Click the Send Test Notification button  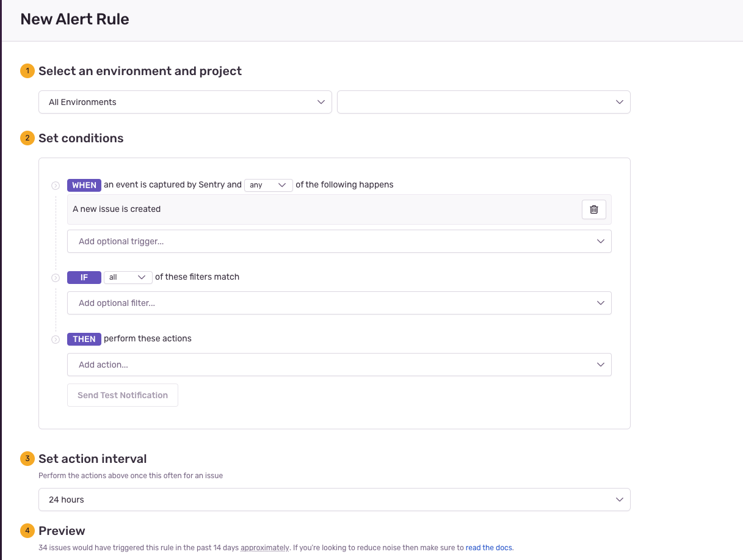(x=123, y=395)
